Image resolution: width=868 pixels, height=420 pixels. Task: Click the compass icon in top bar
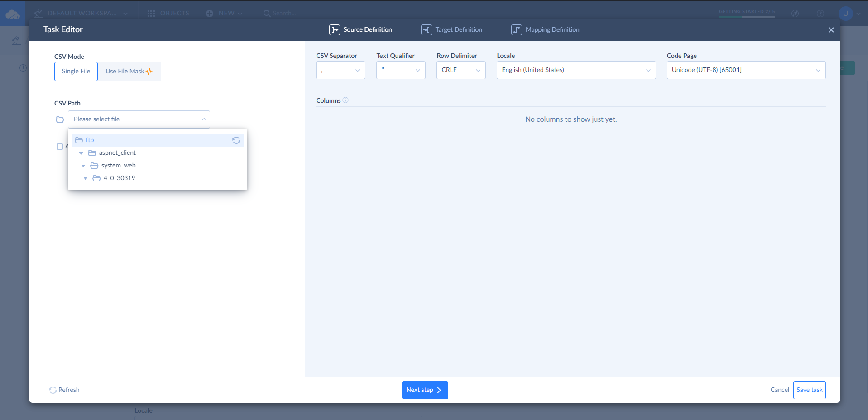pos(795,14)
